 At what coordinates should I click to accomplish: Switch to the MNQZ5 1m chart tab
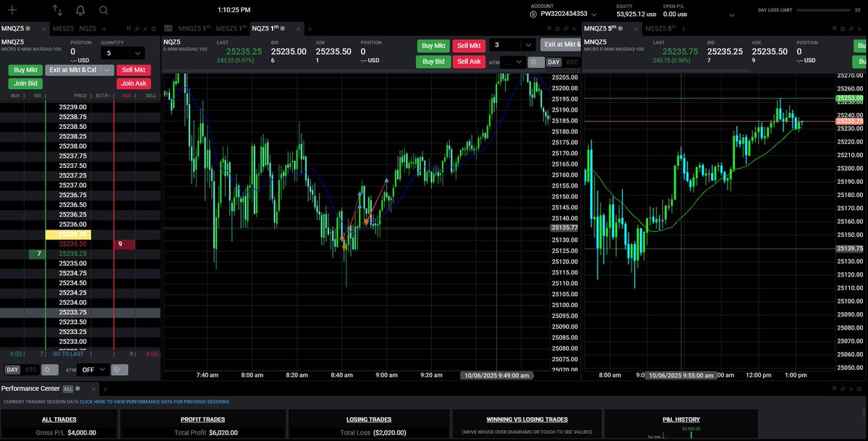pos(194,28)
